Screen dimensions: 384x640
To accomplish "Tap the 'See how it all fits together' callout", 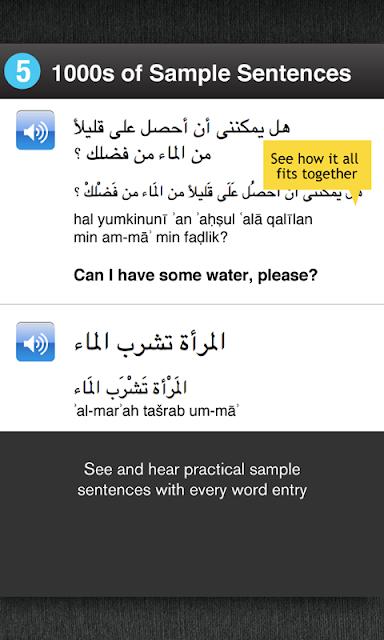I will point(317,165).
